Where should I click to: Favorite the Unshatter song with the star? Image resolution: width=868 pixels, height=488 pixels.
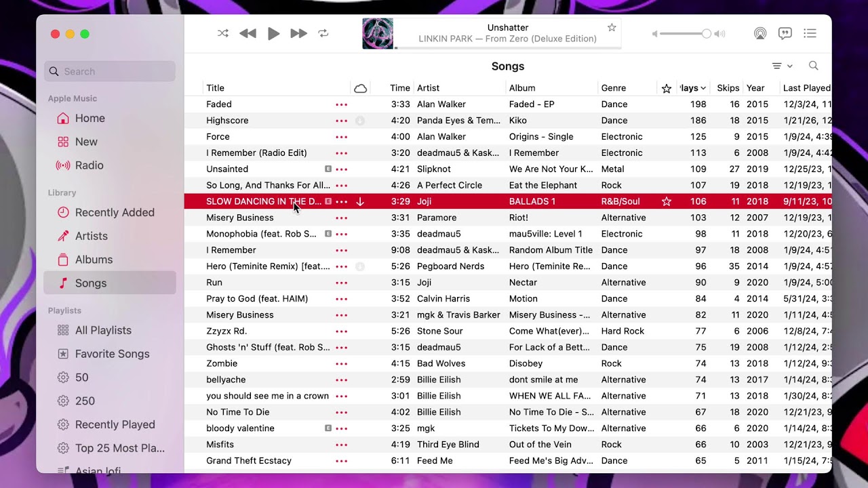(x=612, y=28)
